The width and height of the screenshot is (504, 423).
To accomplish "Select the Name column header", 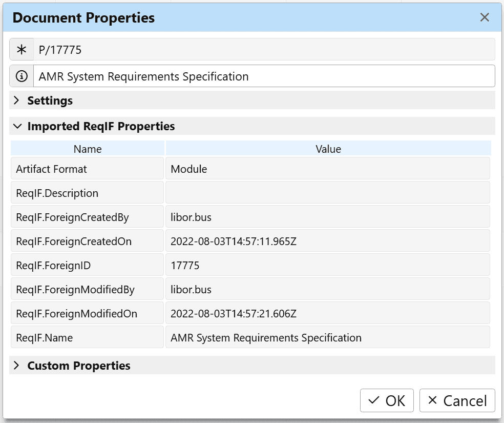I will (x=87, y=149).
